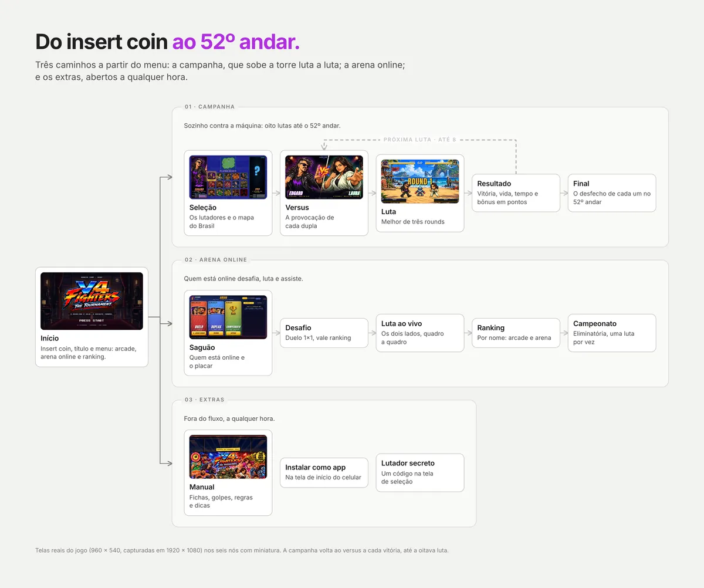704x588 pixels.
Task: Click 'Na tela de início do celular' text
Action: tap(323, 478)
